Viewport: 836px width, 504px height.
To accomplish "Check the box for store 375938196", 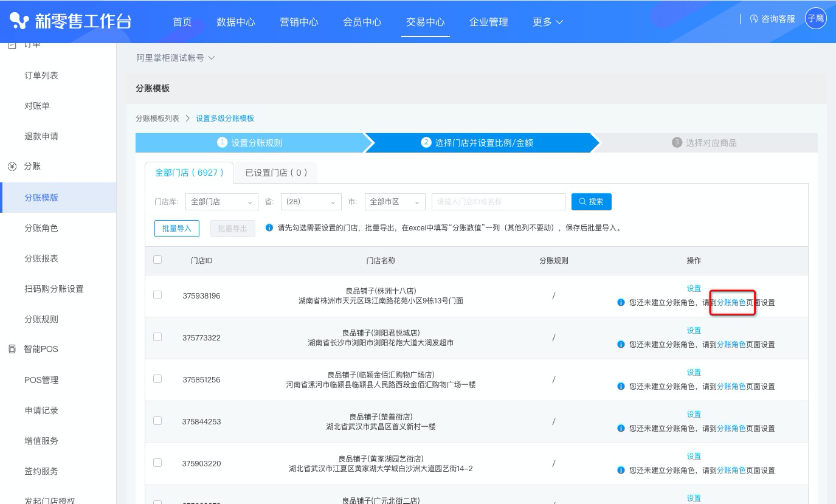I will pos(157,295).
